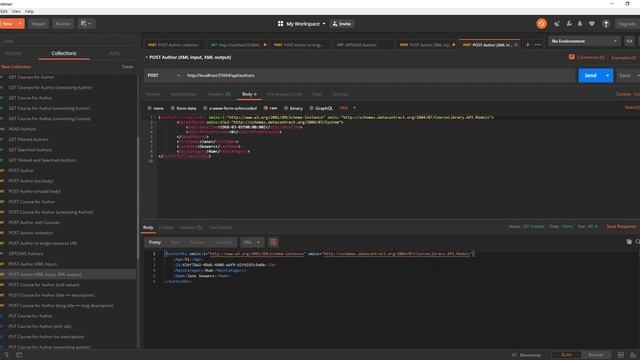Viewport: 640px width, 360px height.
Task: Click the Save Response link
Action: point(621,227)
